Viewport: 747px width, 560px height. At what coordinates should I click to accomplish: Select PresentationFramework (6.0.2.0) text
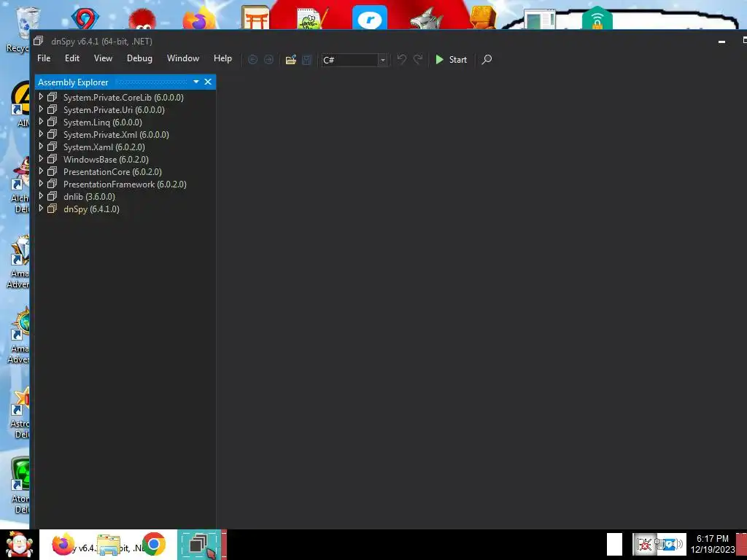pyautogui.click(x=125, y=184)
